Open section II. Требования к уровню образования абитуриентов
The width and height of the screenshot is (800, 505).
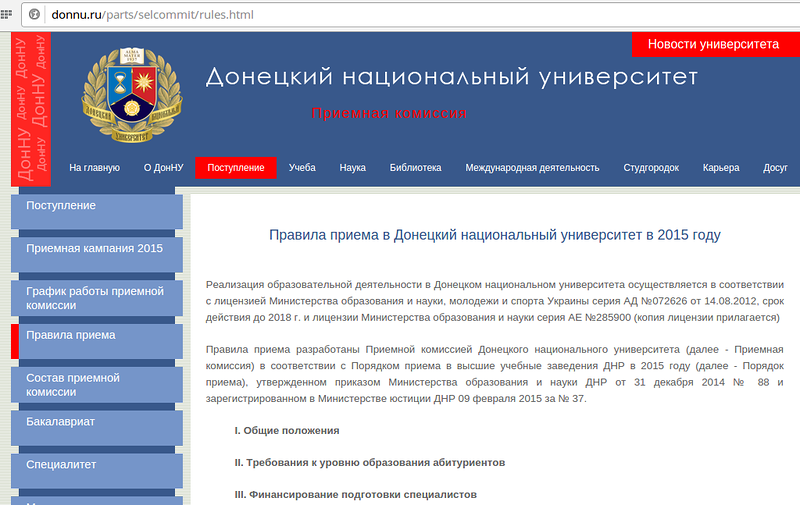coord(369,463)
